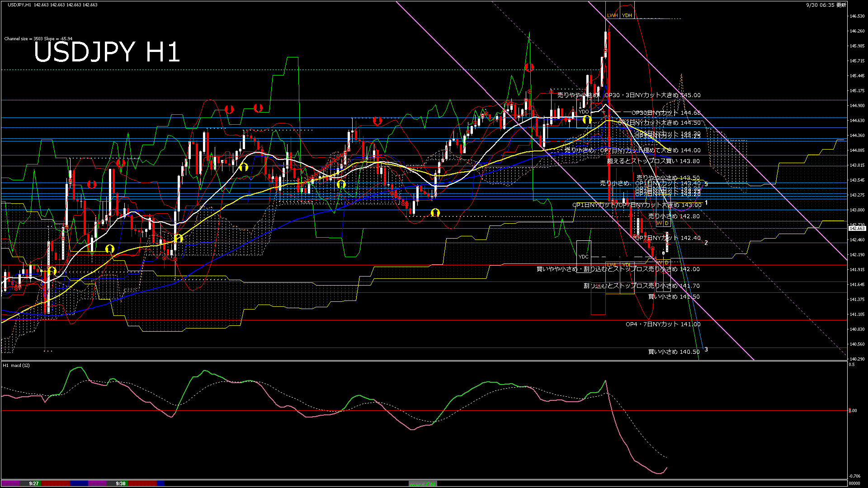Select 'OP30日NYカット 144.68' annotation
This screenshot has width=868, height=488.
coord(666,113)
